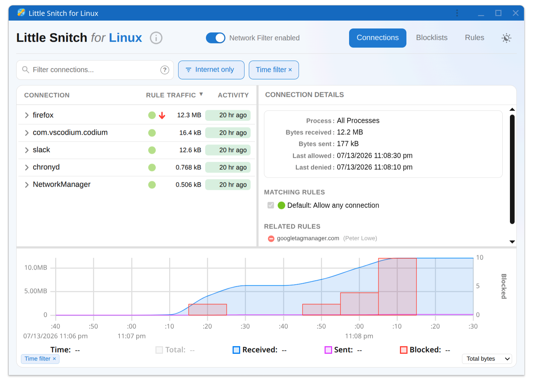The height and width of the screenshot is (392, 533).
Task: Toggle the Blocked checkbox in chart legend
Action: point(404,350)
